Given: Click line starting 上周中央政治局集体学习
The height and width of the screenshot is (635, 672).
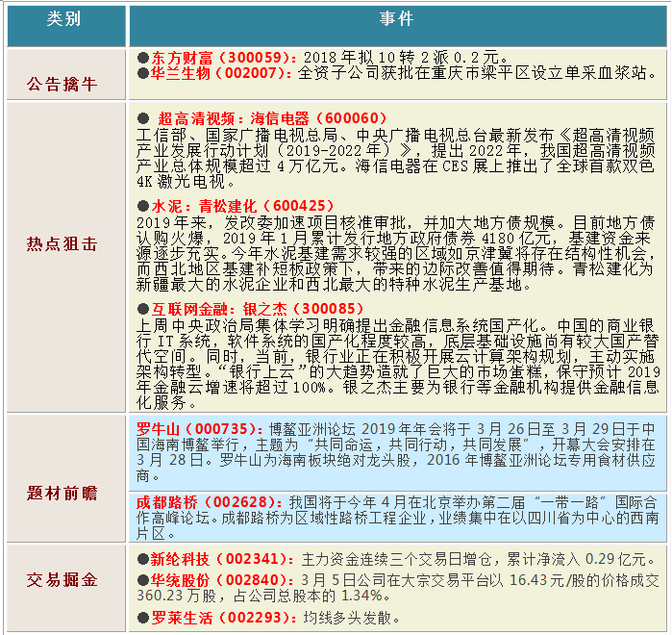Looking at the screenshot, I should pos(395,325).
